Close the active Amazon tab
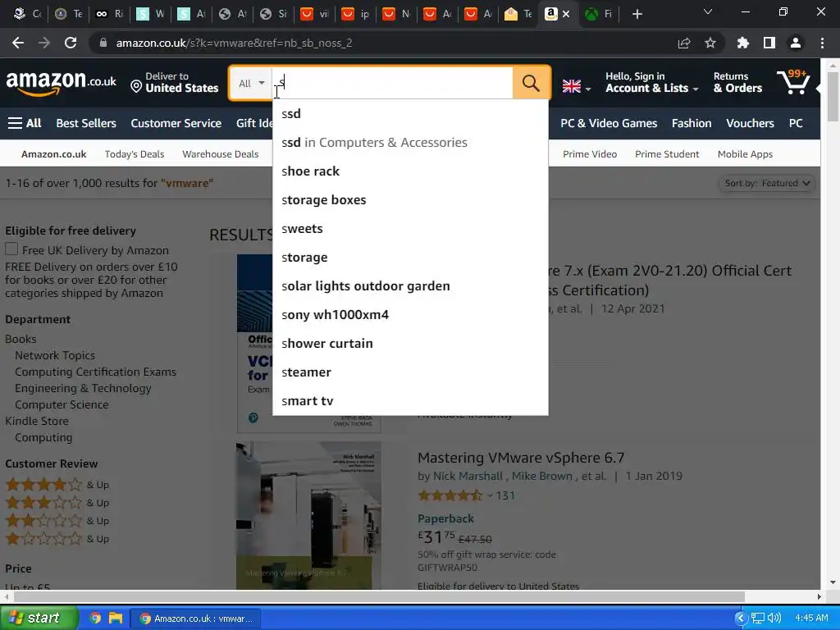The width and height of the screenshot is (840, 630). (x=566, y=14)
